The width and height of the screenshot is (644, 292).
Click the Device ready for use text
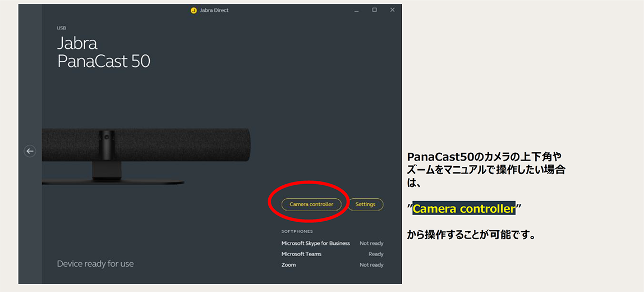[x=95, y=264]
